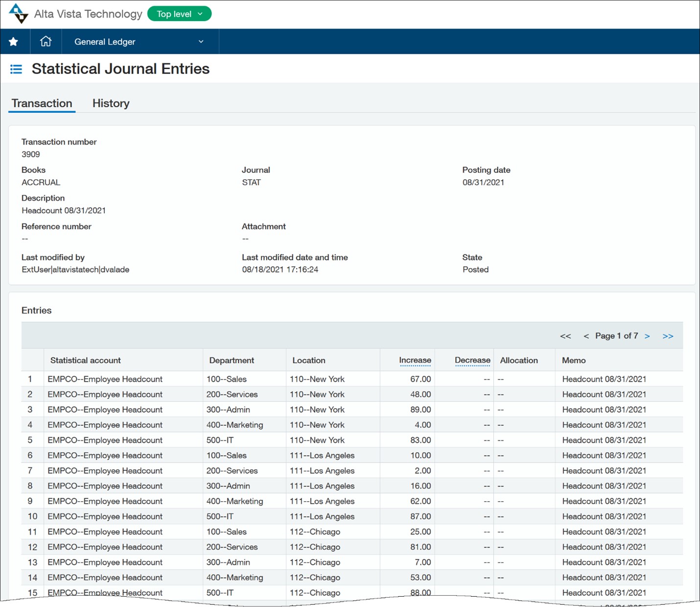The width and height of the screenshot is (700, 607).
Task: Select row 3 department 300--Admin
Action: (228, 410)
